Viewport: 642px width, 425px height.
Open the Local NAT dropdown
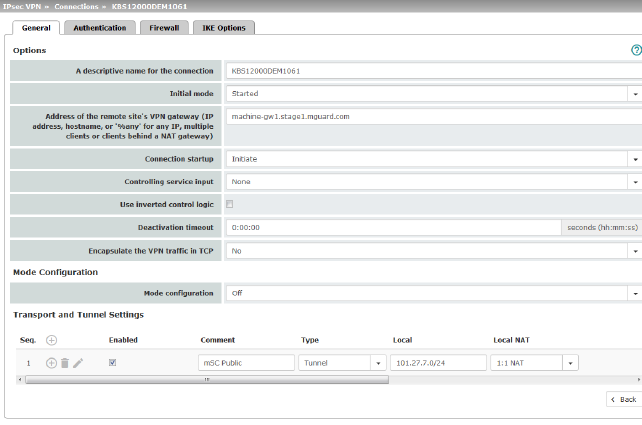[x=570, y=363]
